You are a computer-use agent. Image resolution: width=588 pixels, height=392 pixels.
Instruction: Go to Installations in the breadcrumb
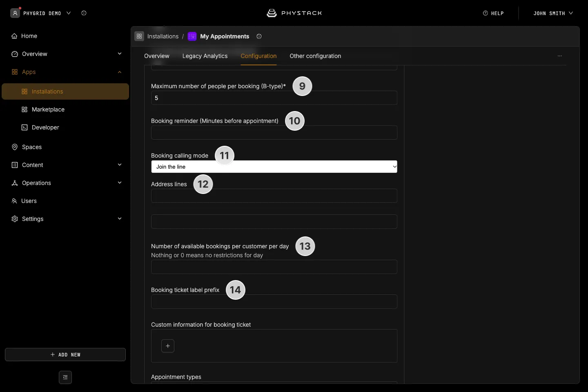pos(163,36)
